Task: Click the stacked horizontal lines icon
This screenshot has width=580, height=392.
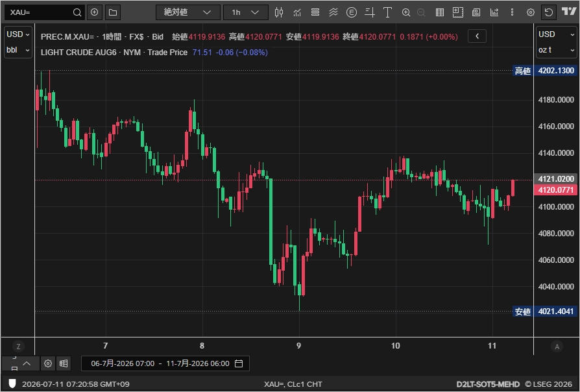Action: 315,12
